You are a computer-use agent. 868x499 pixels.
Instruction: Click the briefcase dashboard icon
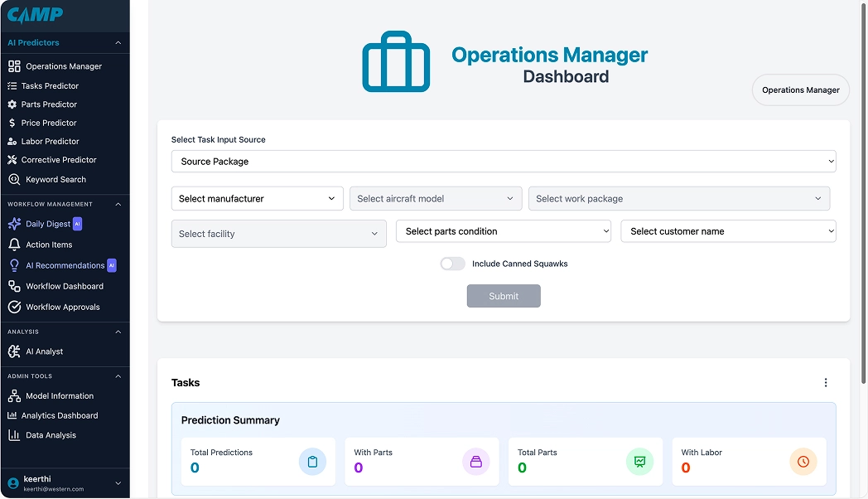396,62
